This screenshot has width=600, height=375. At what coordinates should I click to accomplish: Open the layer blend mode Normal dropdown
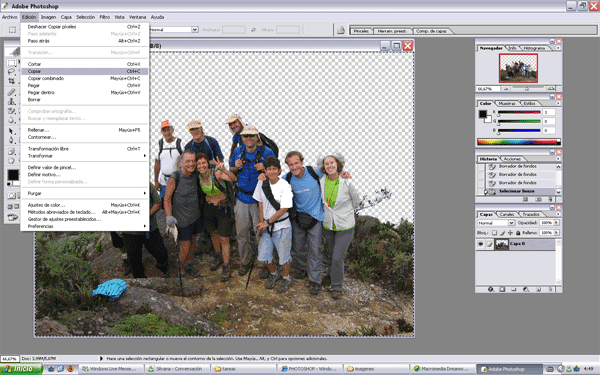click(x=496, y=223)
